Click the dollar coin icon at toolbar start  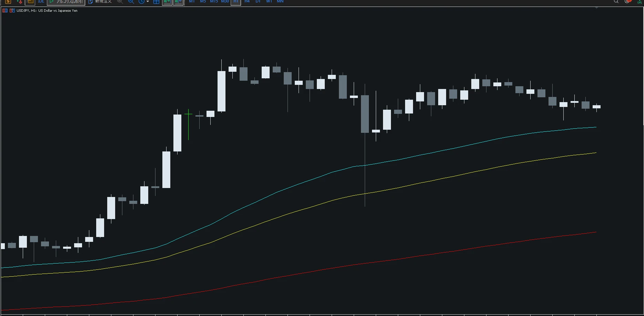(x=8, y=2)
